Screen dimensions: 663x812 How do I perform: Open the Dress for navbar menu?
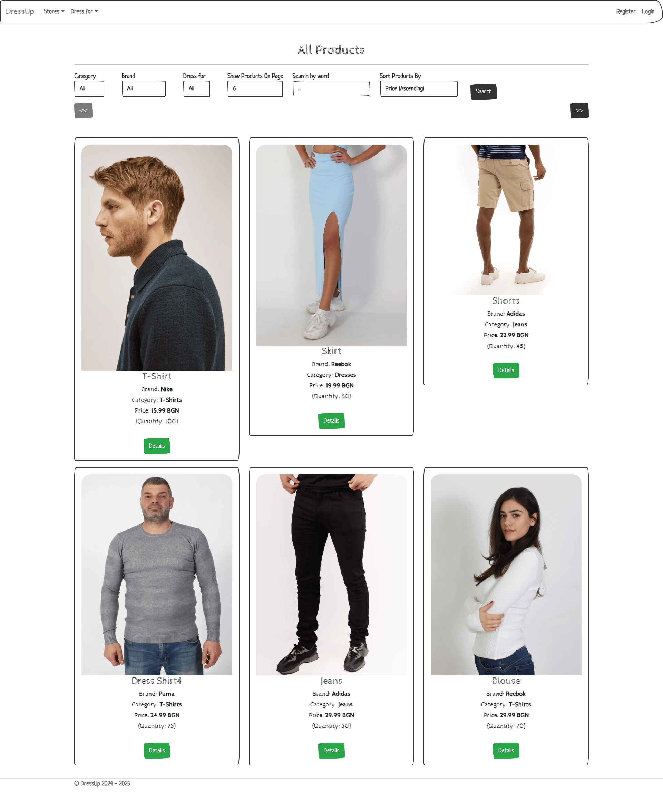coord(84,11)
